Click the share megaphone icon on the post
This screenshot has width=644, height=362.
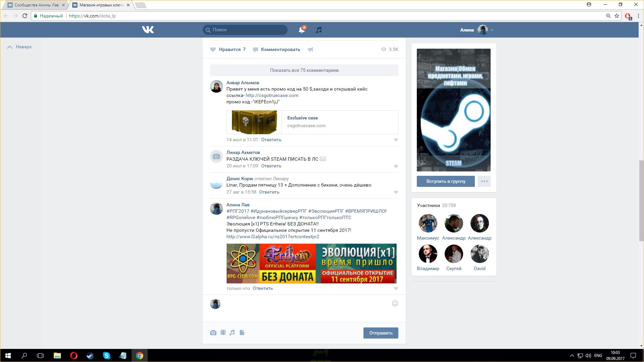coord(310,49)
